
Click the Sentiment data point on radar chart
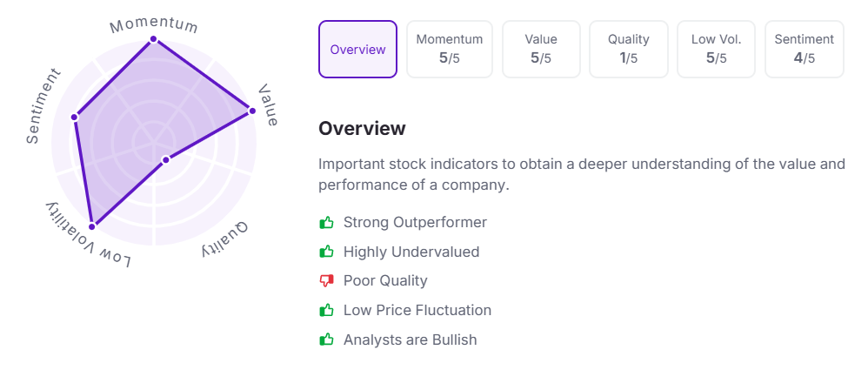pos(74,117)
